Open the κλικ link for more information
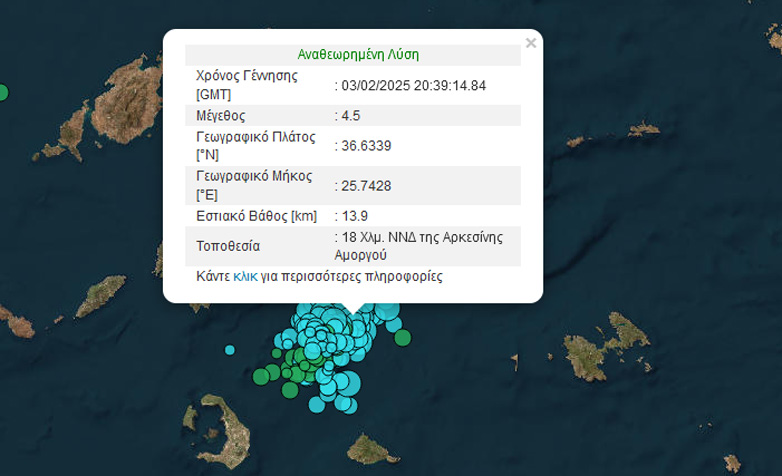782x476 pixels. (x=245, y=276)
